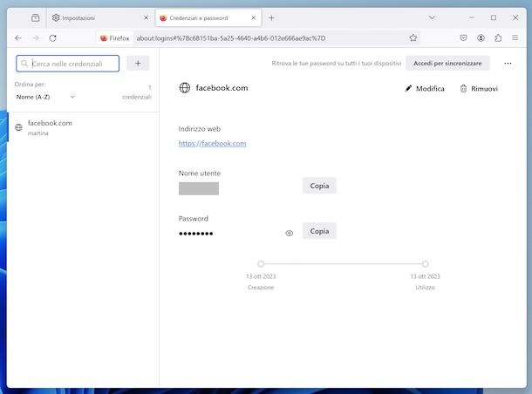This screenshot has width=532, height=394.
Task: Click the Creazione timeline marker
Action: pyautogui.click(x=261, y=264)
